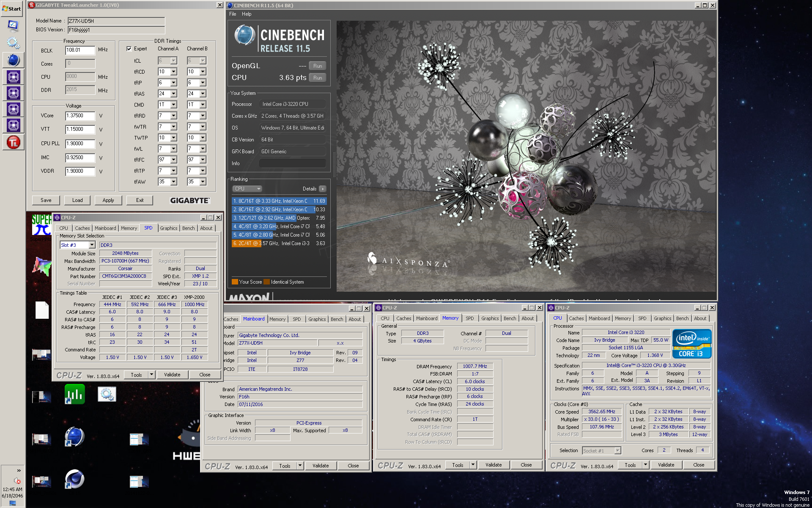Click Apply in TweakLauncher
The width and height of the screenshot is (812, 508).
coord(108,200)
